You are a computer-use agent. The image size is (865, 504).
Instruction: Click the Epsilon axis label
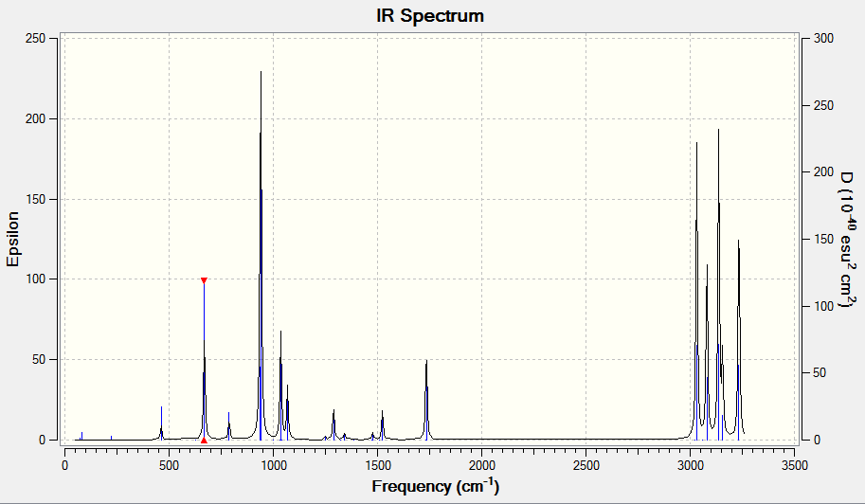tap(12, 240)
